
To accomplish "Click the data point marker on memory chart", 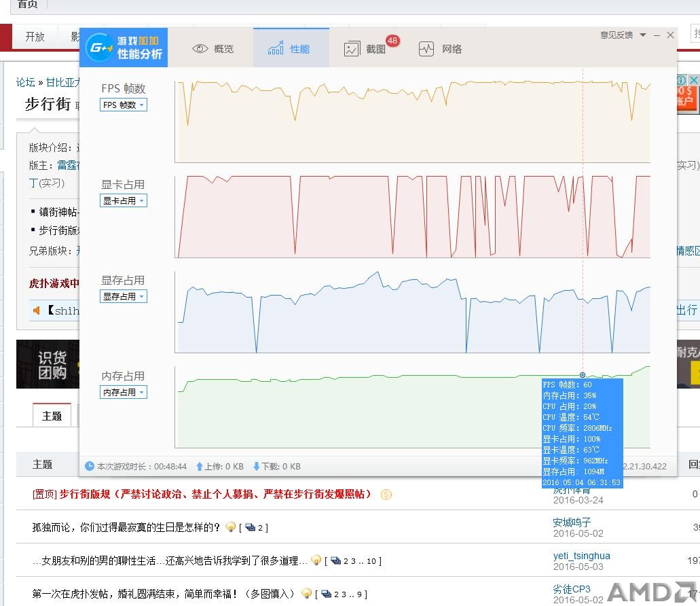I will coord(582,375).
